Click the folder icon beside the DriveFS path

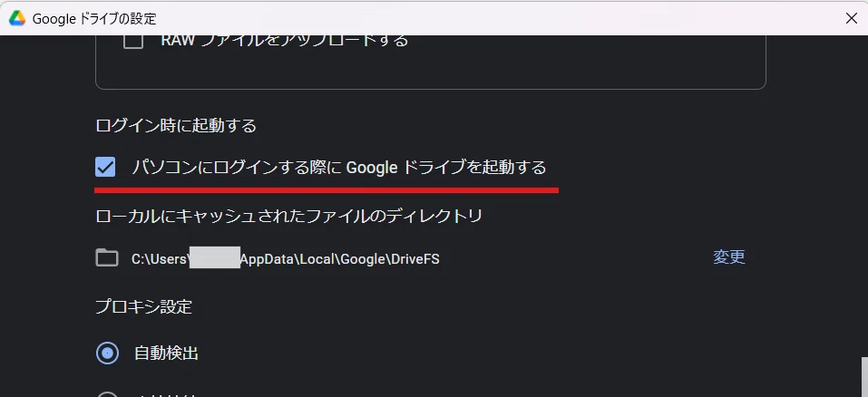tap(107, 257)
